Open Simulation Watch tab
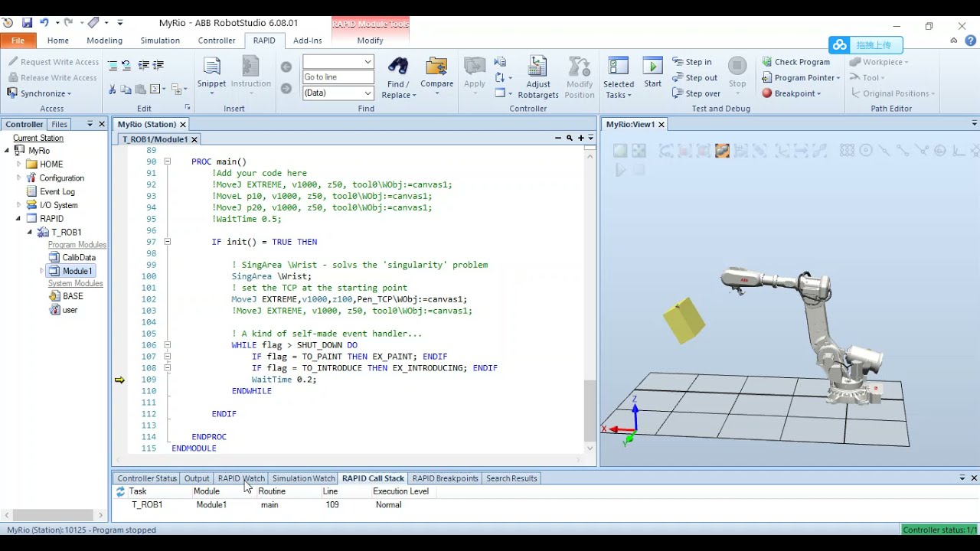Viewport: 980px width, 551px height. coord(303,478)
